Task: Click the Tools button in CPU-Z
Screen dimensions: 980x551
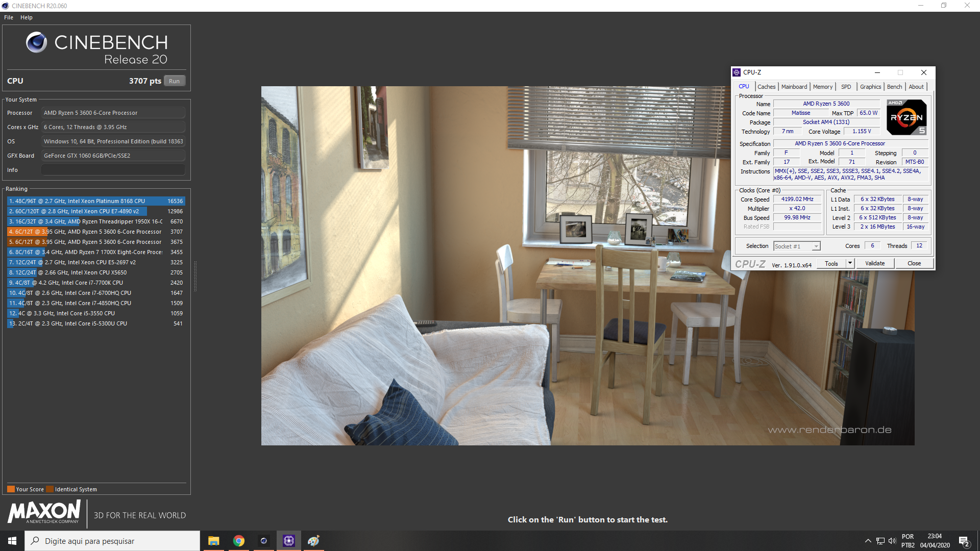Action: tap(831, 264)
